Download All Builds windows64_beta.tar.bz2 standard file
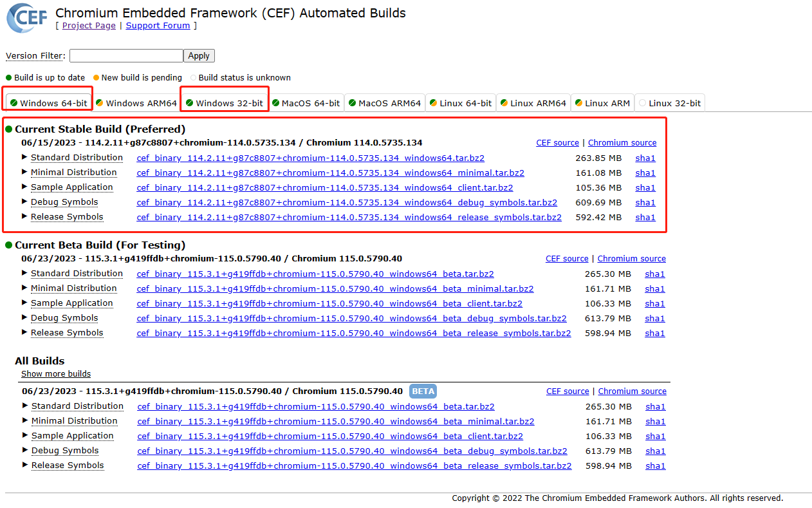 click(316, 407)
